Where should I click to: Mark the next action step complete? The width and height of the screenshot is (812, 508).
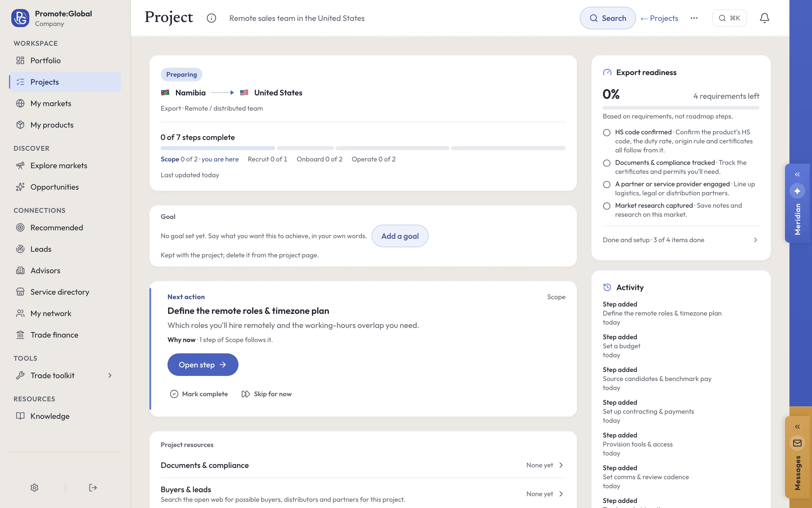coord(199,394)
